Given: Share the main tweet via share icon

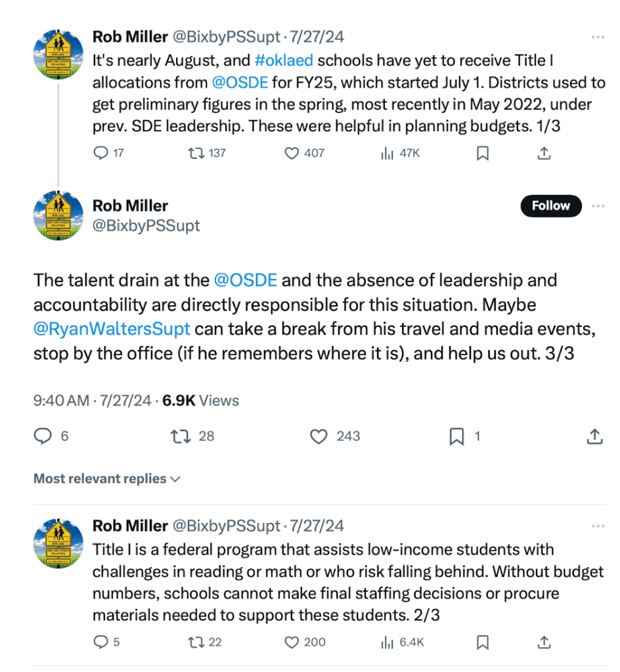Looking at the screenshot, I should click(594, 436).
